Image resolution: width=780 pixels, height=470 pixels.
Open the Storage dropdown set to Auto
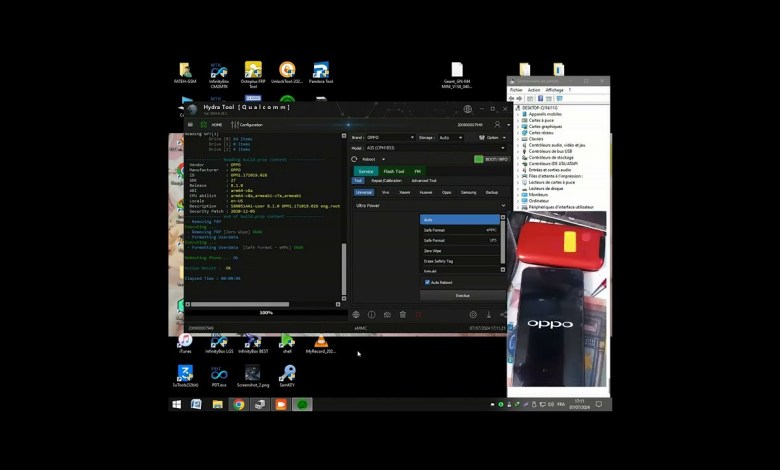pos(450,137)
